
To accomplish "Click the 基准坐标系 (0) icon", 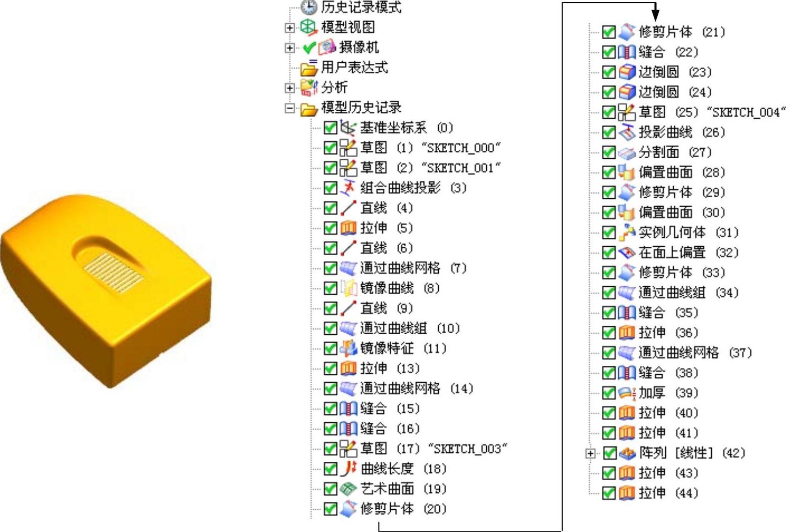I will coord(348,128).
